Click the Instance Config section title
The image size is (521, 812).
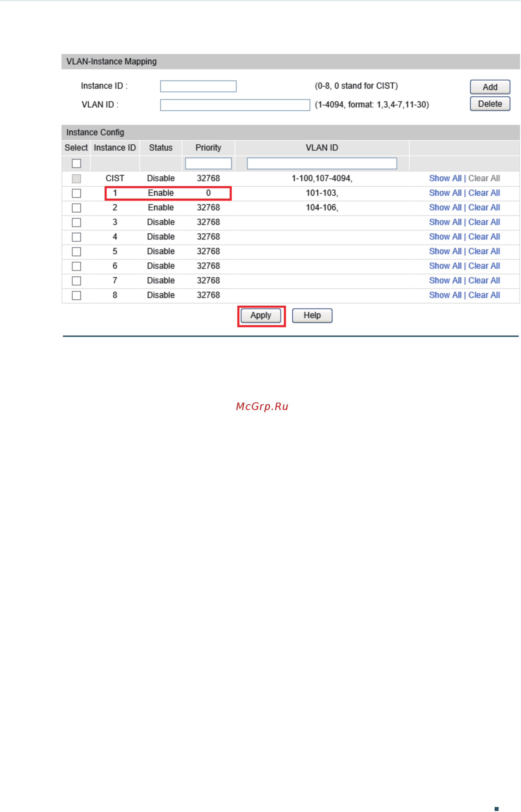tap(95, 132)
